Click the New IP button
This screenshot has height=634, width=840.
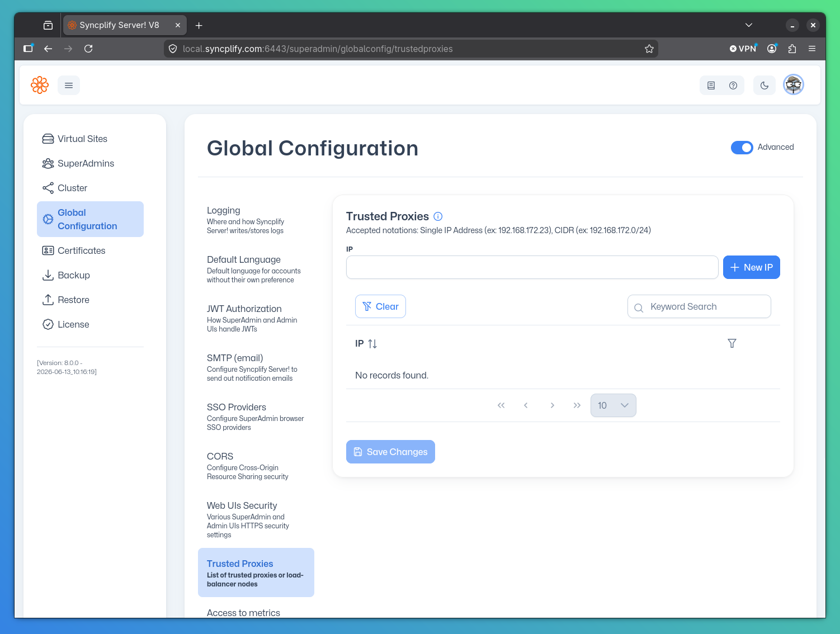point(752,267)
